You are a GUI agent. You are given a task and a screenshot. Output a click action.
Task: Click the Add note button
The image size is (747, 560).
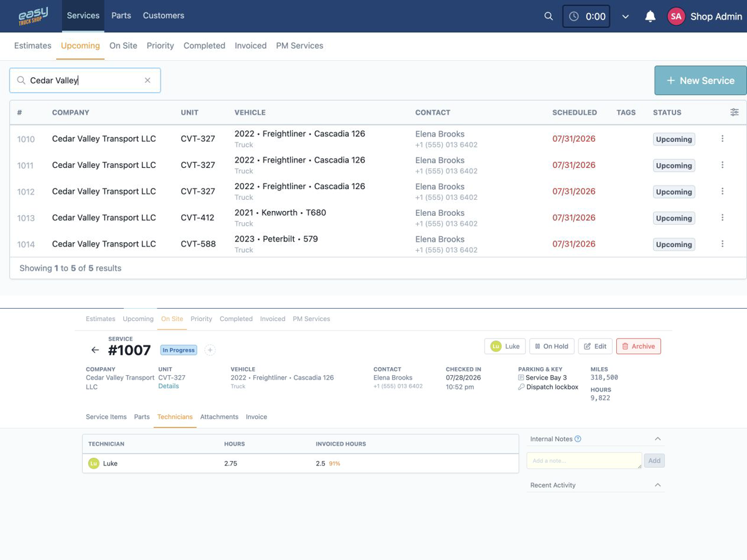click(654, 460)
